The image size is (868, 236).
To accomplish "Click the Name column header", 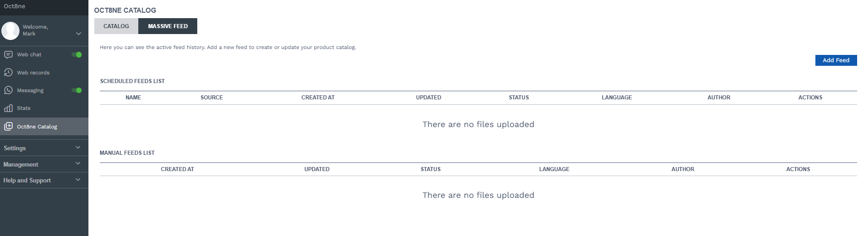I will 133,98.
